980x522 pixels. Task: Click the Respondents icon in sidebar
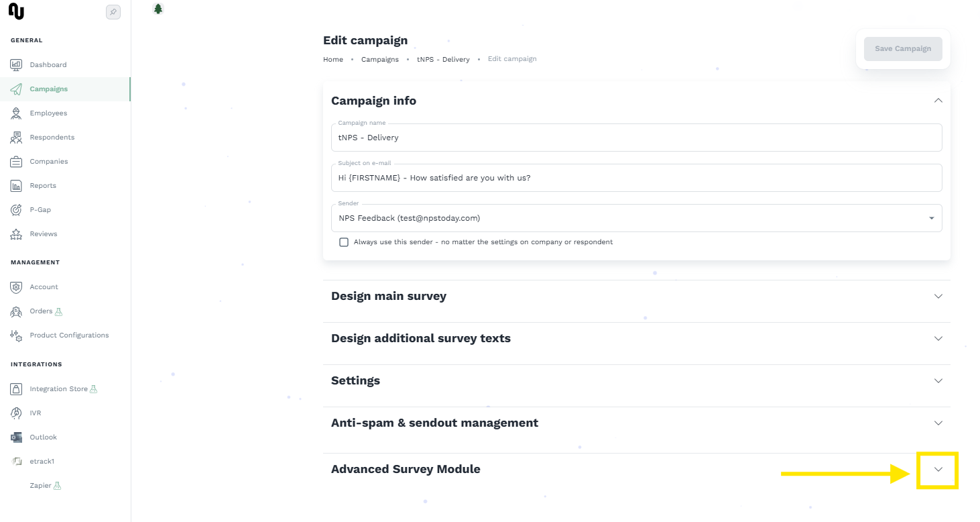pos(16,138)
